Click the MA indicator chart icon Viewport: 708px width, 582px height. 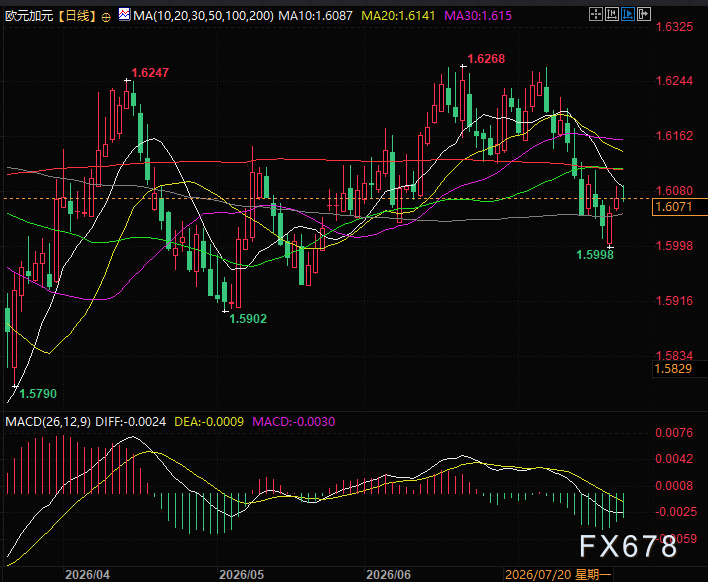[x=124, y=14]
